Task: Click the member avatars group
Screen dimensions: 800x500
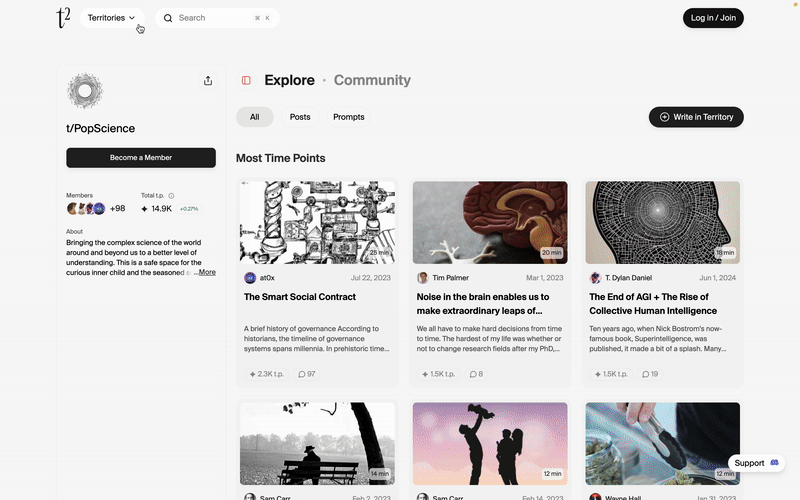Action: click(x=86, y=208)
